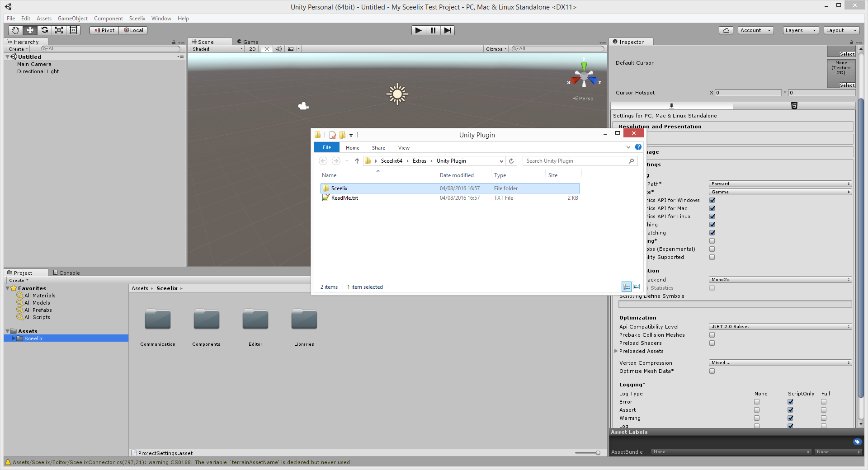868x470 pixels.
Task: Click the WebGL HTML5 platform tab
Action: click(x=794, y=106)
